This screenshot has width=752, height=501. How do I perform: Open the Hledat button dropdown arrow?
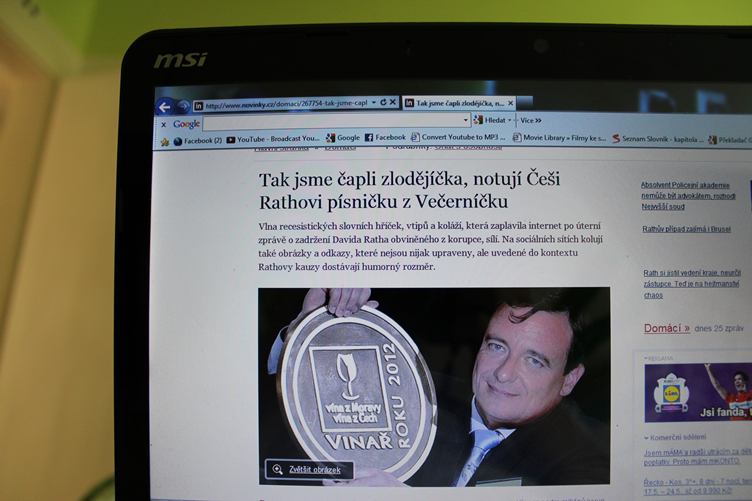pyautogui.click(x=509, y=120)
